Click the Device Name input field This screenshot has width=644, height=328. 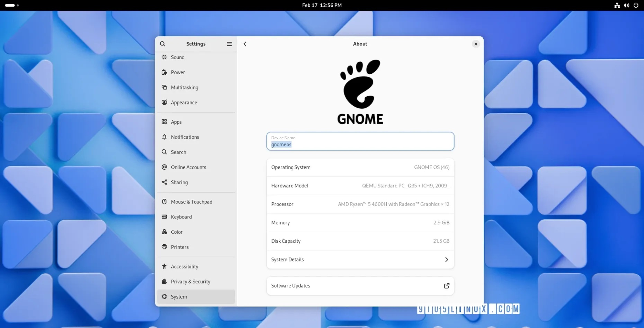click(x=360, y=141)
